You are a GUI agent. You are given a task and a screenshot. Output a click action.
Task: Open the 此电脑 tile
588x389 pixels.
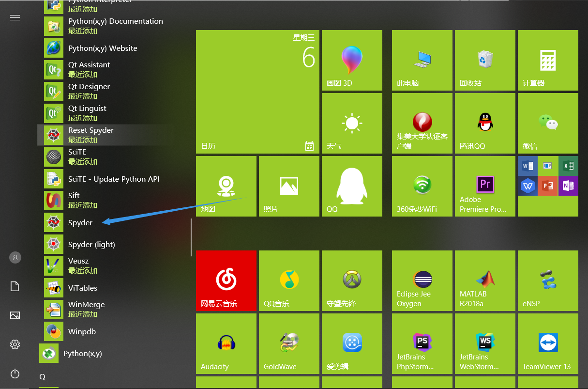(422, 60)
